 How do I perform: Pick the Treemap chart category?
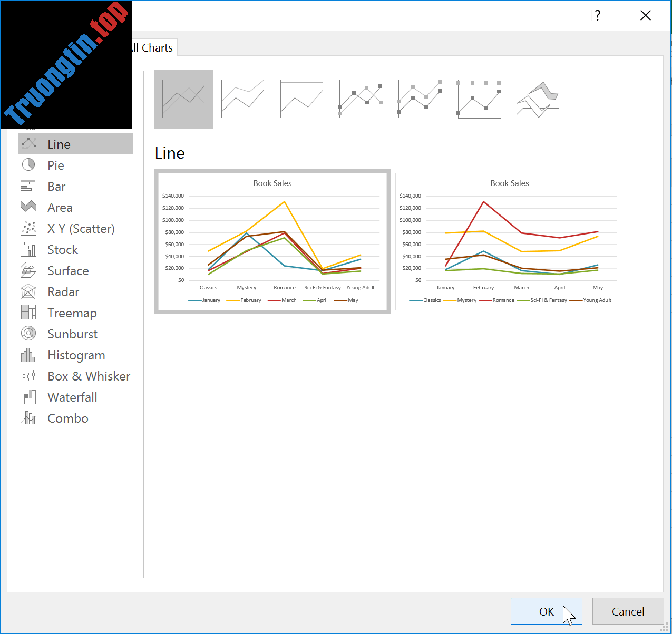pyautogui.click(x=72, y=313)
